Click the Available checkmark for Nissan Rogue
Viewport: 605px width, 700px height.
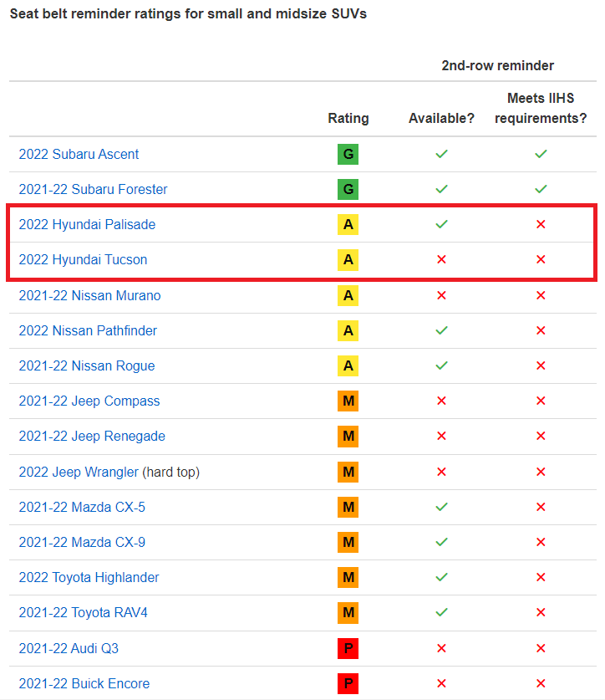click(441, 365)
